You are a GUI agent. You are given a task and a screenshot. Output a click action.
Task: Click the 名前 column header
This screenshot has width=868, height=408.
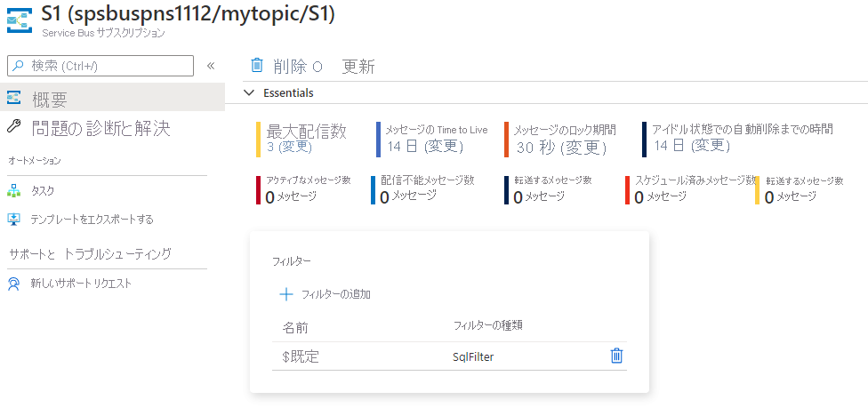click(x=295, y=328)
